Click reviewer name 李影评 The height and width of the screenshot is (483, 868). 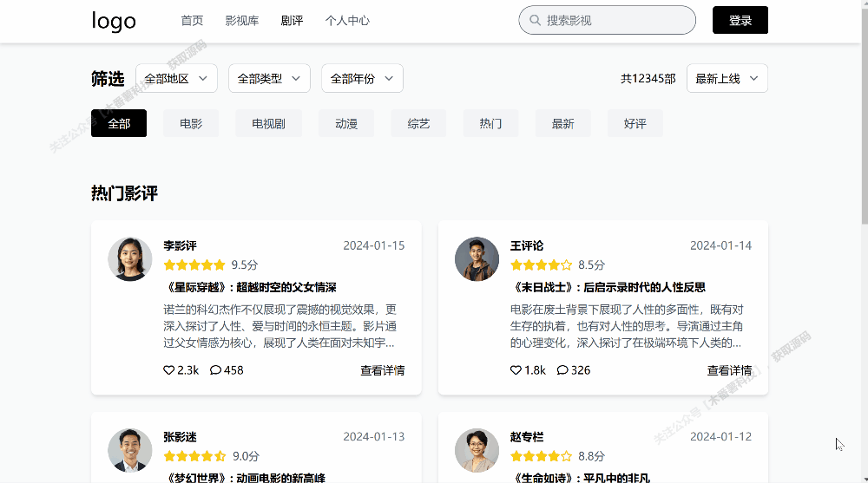[x=180, y=245]
